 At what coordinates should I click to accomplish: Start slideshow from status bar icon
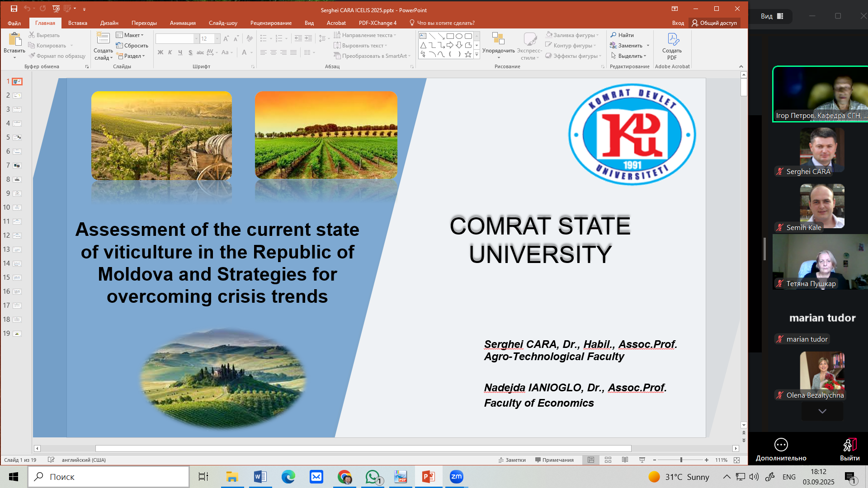tap(642, 460)
